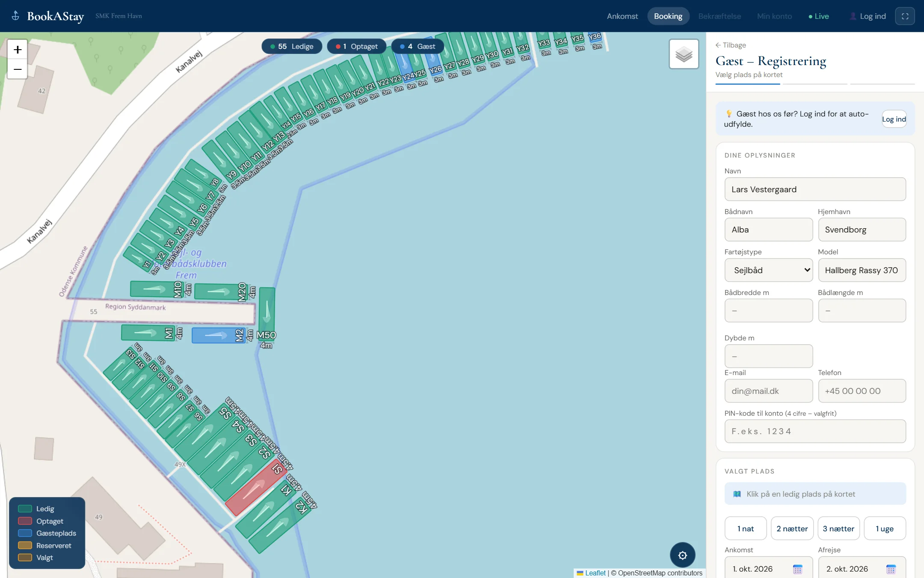This screenshot has height=578, width=924.
Task: Click Log ind button in the auto-fill hint
Action: point(894,119)
